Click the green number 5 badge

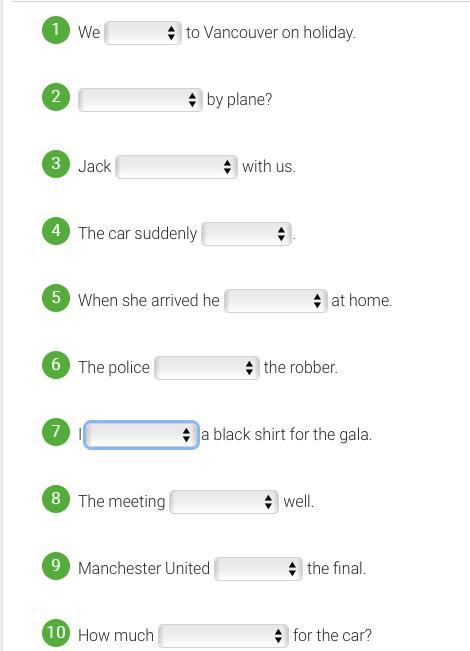pyautogui.click(x=56, y=298)
